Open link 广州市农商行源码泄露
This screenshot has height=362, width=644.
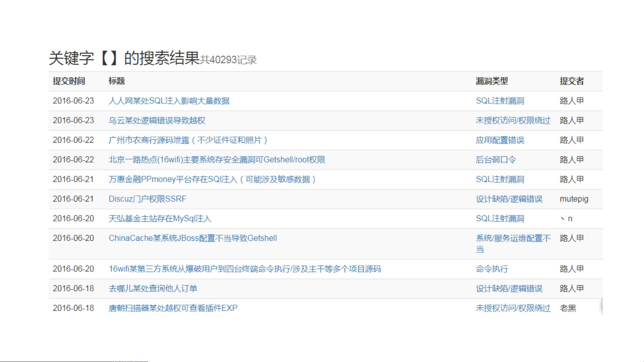click(x=188, y=140)
